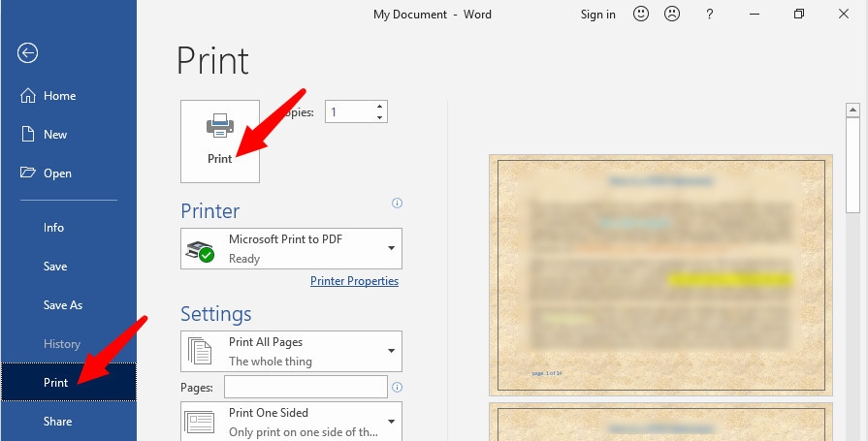Click the printer with green check icon
This screenshot has height=441, width=868.
pos(201,251)
